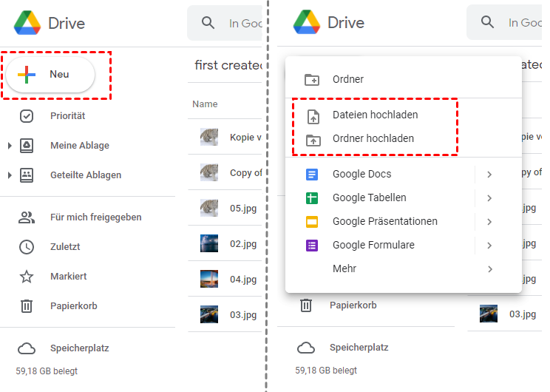Click the Neu button
This screenshot has width=550, height=392.
click(x=50, y=75)
